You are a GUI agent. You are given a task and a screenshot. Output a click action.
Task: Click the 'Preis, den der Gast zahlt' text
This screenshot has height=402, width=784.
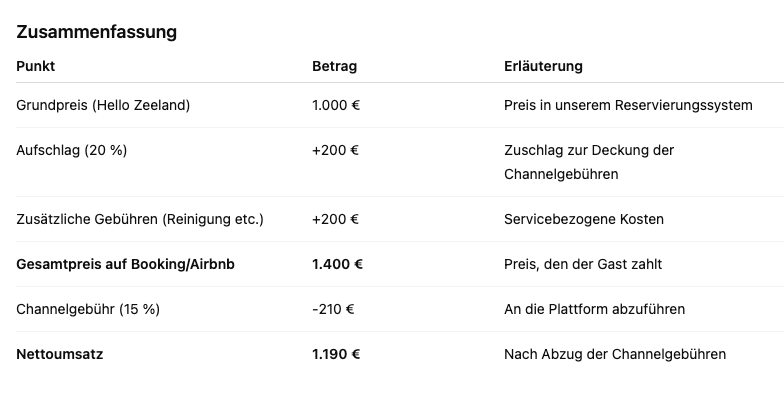tap(583, 264)
